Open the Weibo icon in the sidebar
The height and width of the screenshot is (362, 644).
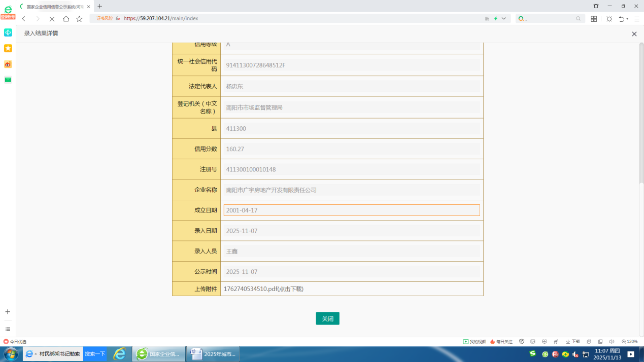8,64
